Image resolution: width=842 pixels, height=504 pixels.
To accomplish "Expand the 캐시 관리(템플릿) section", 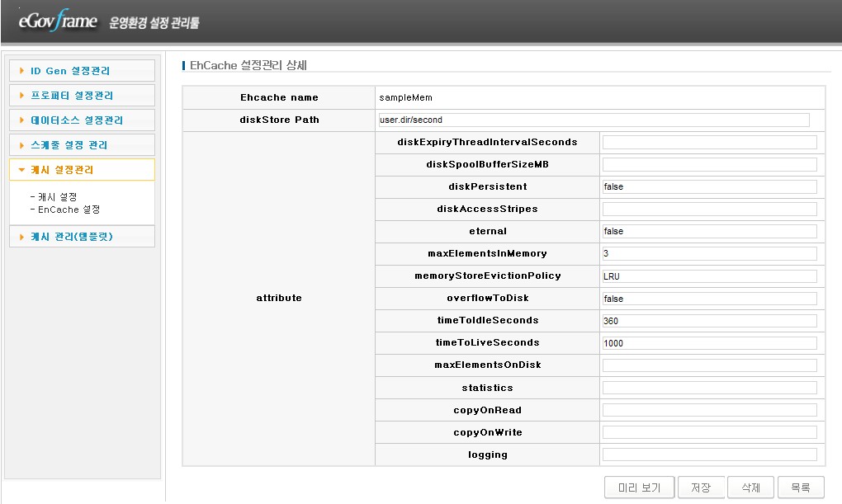I will (x=81, y=237).
